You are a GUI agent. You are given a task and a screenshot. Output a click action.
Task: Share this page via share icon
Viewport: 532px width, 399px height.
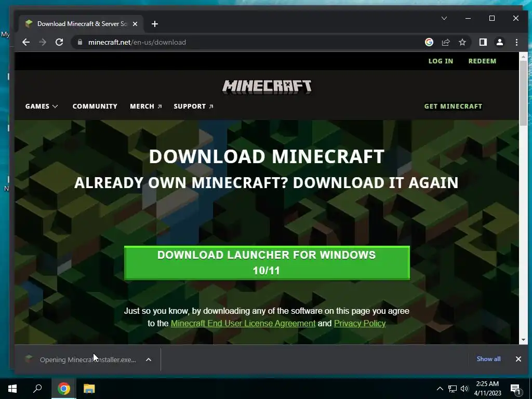pos(445,42)
